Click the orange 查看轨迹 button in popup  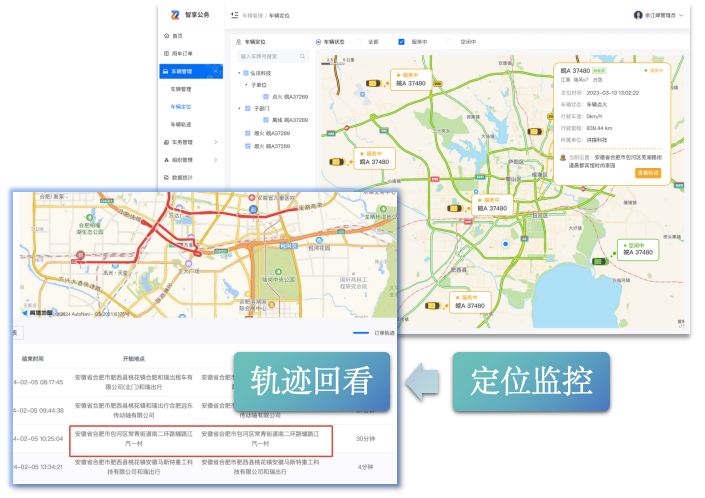point(648,173)
